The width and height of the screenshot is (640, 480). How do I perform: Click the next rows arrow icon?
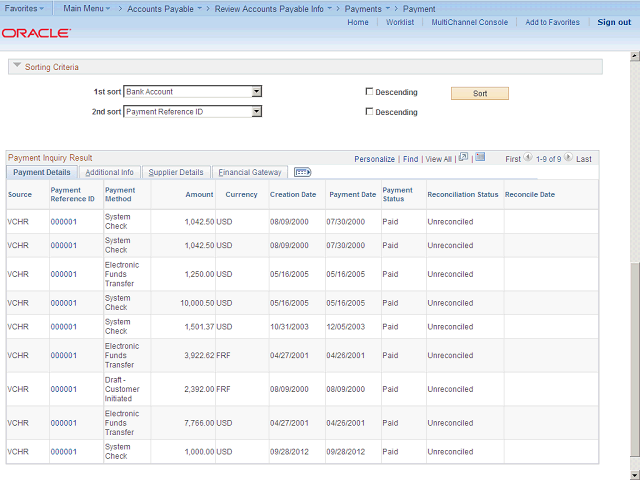coord(570,158)
